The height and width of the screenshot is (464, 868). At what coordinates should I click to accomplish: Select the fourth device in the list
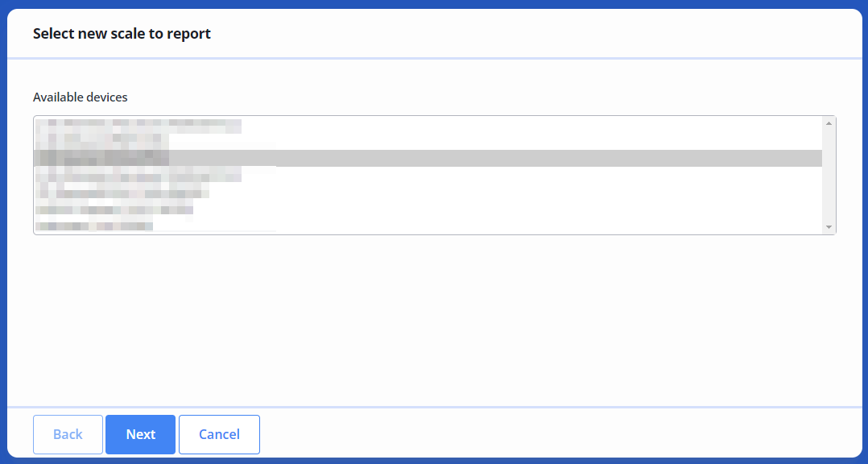coord(137,175)
